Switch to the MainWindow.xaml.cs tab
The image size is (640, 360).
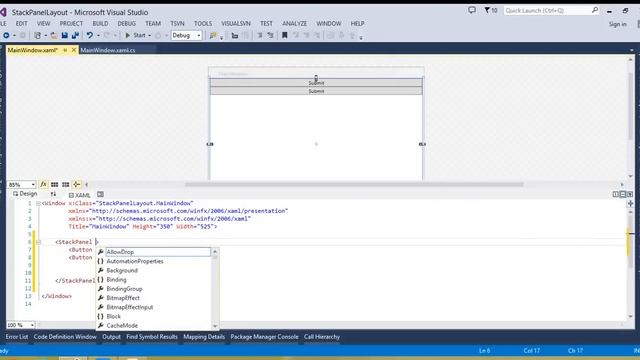point(108,50)
